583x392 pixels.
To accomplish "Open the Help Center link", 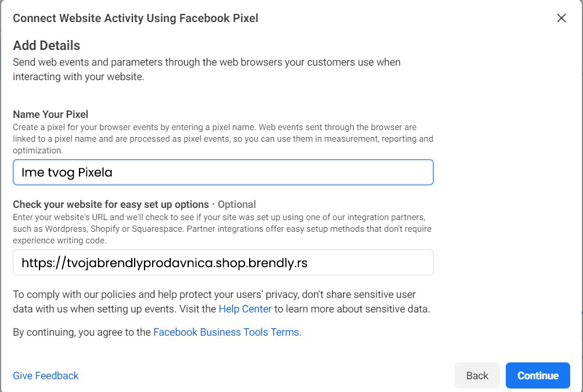I will click(245, 309).
